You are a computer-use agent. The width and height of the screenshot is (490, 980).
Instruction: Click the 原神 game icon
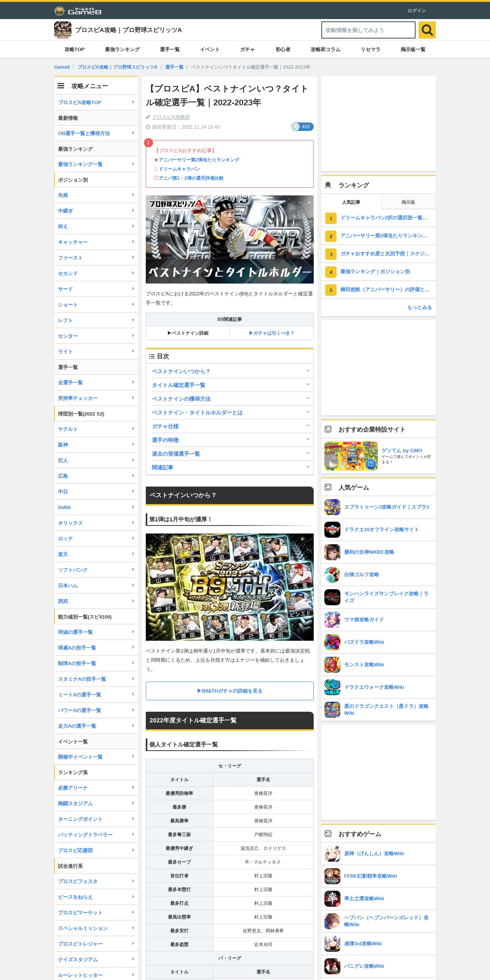[x=332, y=854]
